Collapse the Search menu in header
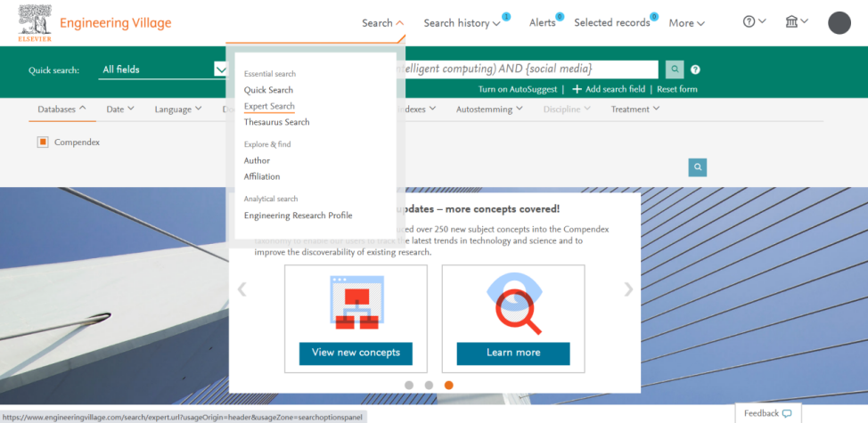This screenshot has width=868, height=423. pos(383,23)
